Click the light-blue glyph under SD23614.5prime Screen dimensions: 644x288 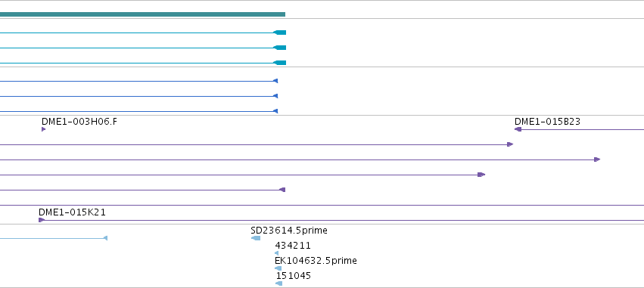coord(256,238)
